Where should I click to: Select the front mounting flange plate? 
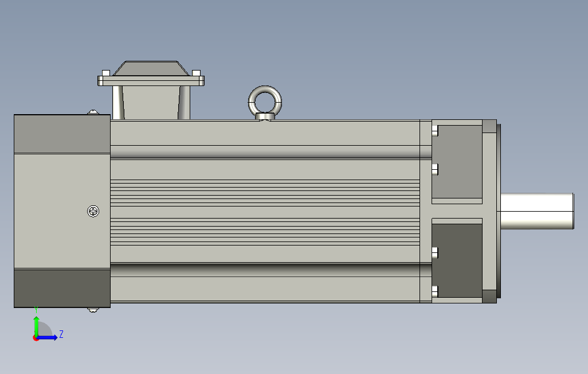tap(489, 211)
